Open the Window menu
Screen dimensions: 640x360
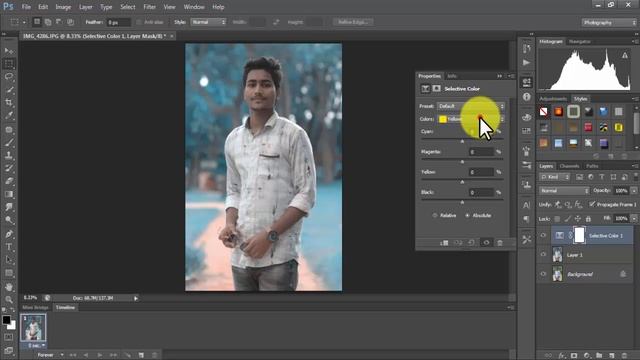194,7
